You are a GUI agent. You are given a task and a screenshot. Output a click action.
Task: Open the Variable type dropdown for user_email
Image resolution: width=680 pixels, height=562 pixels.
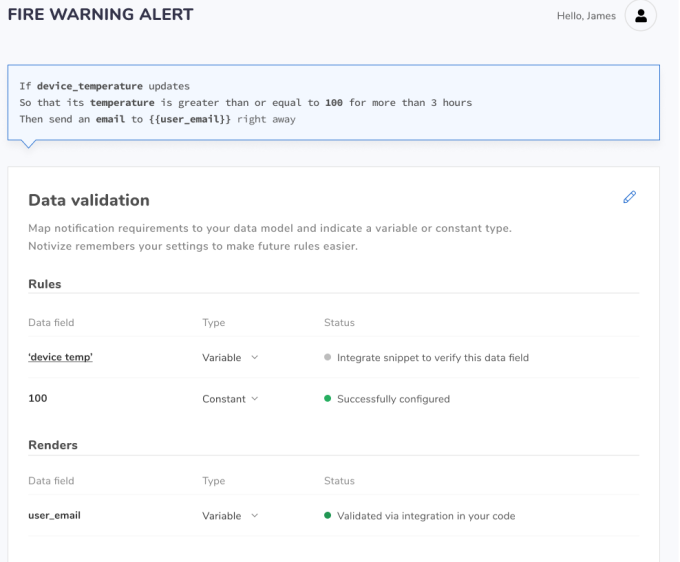tap(230, 516)
